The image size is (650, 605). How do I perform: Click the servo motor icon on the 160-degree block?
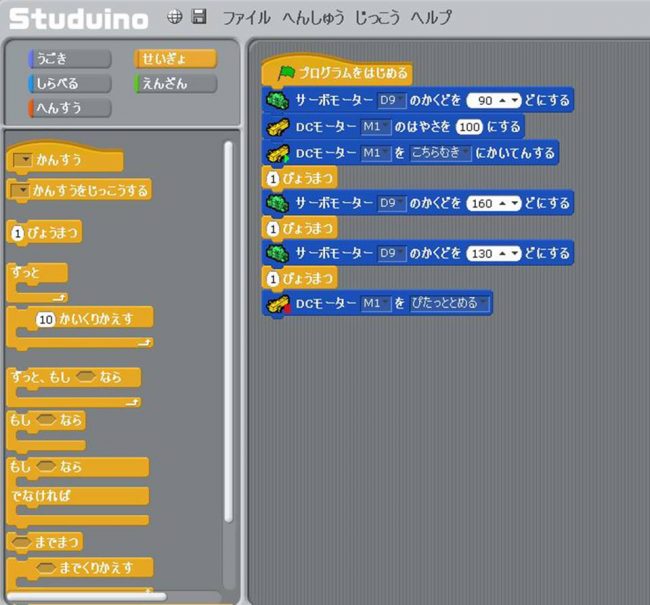tap(277, 202)
